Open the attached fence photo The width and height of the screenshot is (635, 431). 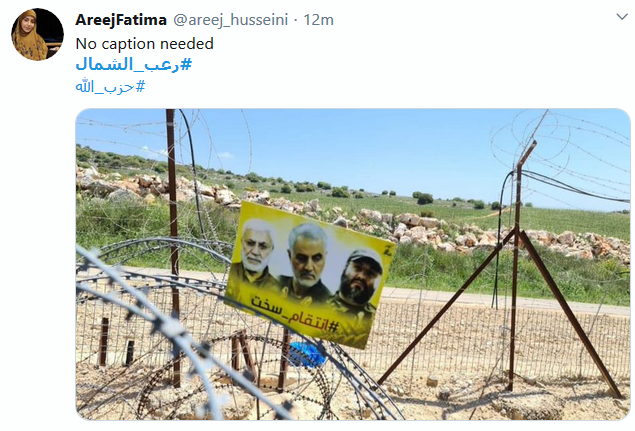coord(353,264)
